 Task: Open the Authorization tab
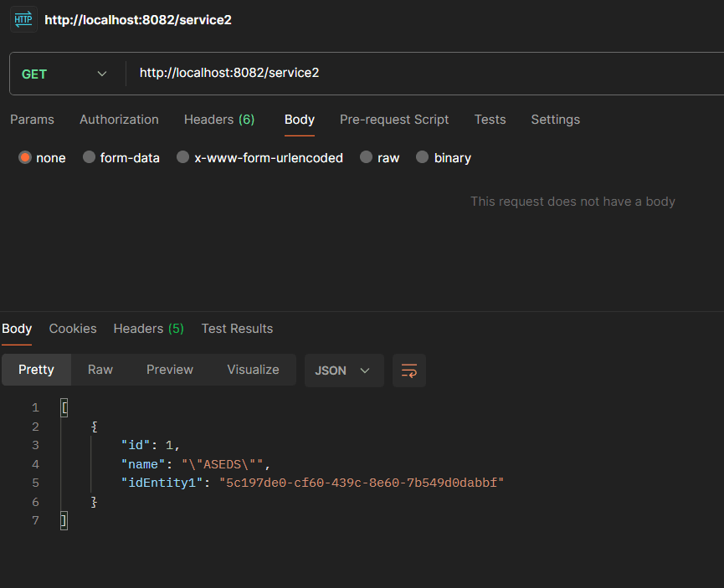click(119, 120)
